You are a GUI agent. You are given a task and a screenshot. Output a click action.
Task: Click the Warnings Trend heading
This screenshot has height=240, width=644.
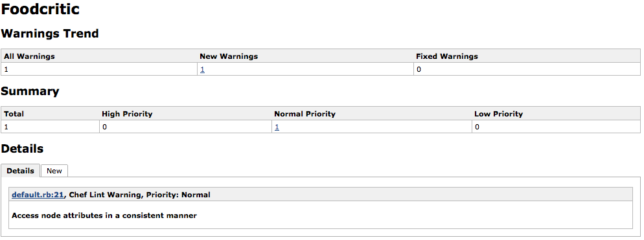click(x=50, y=33)
